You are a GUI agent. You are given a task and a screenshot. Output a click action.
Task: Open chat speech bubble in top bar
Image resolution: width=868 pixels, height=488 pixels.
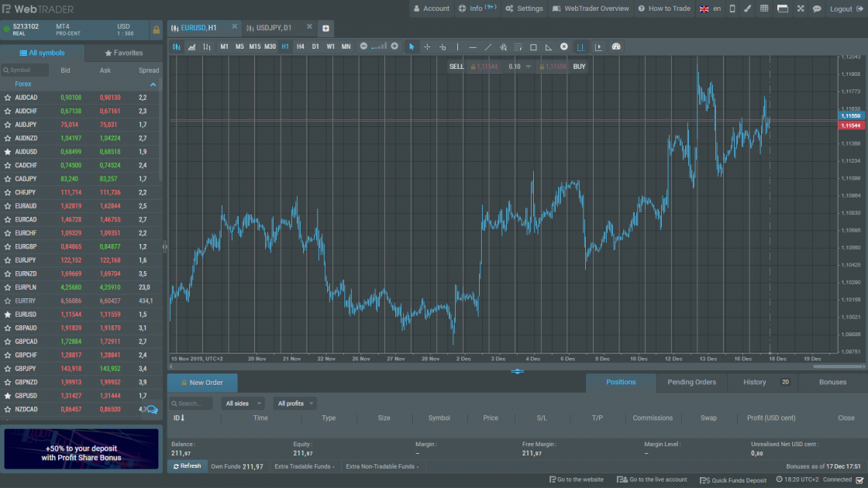(x=817, y=9)
